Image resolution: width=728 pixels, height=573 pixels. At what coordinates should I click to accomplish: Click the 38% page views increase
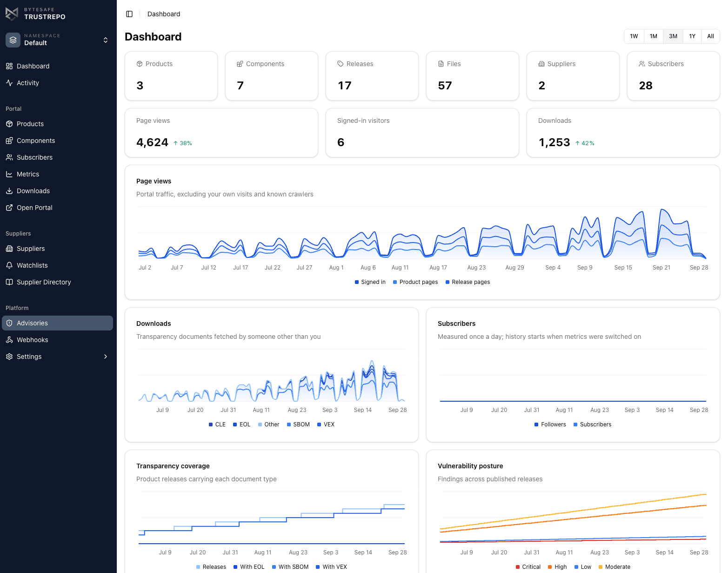coord(183,143)
